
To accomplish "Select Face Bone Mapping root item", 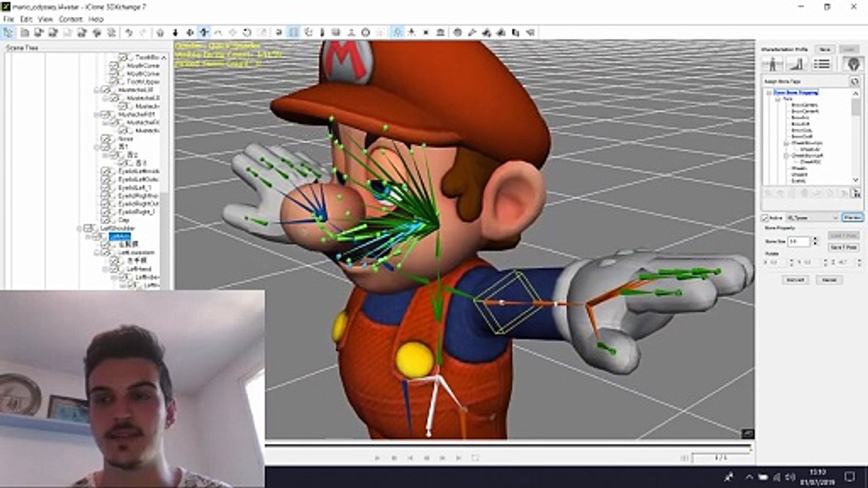I will click(795, 92).
